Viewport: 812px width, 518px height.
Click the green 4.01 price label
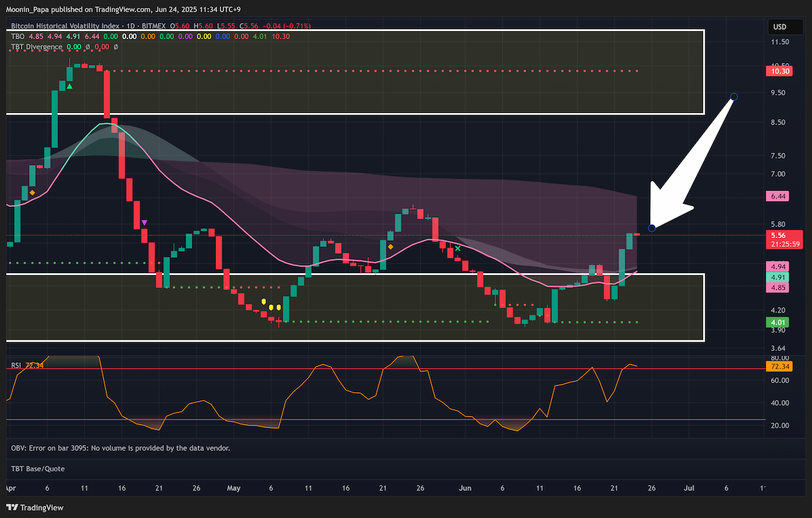775,322
